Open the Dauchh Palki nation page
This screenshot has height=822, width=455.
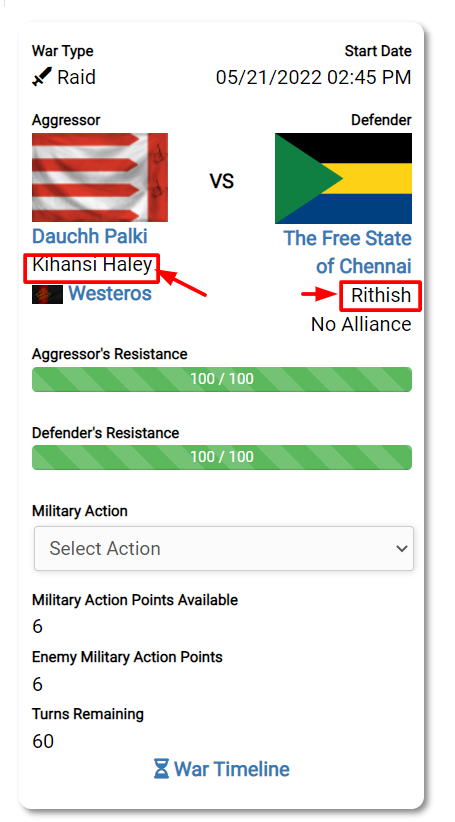[x=90, y=236]
